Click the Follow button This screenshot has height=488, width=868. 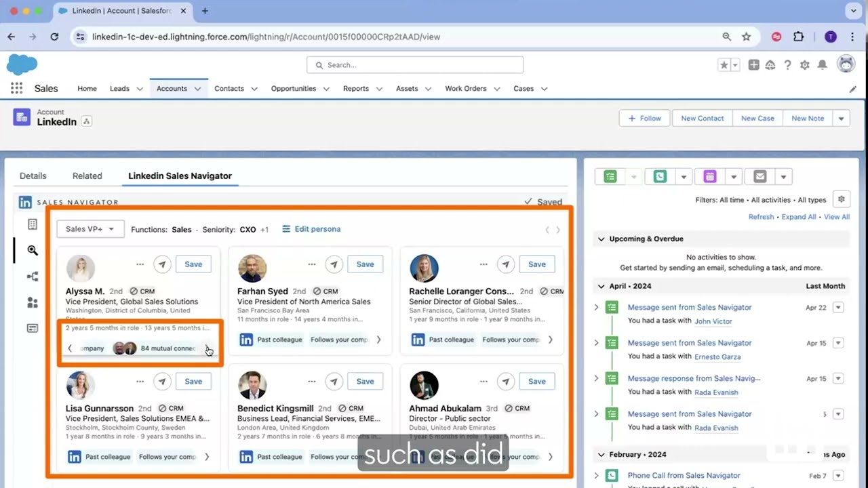(x=644, y=118)
